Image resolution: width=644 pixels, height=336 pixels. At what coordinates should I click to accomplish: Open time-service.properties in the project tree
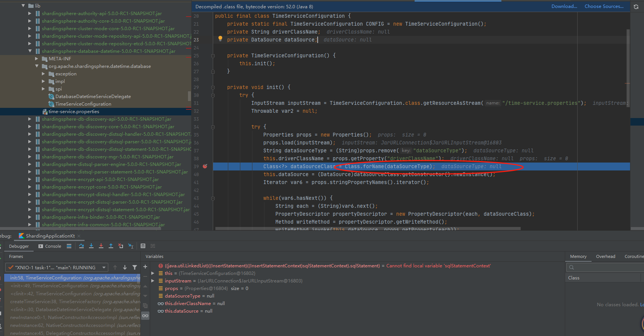(x=74, y=111)
